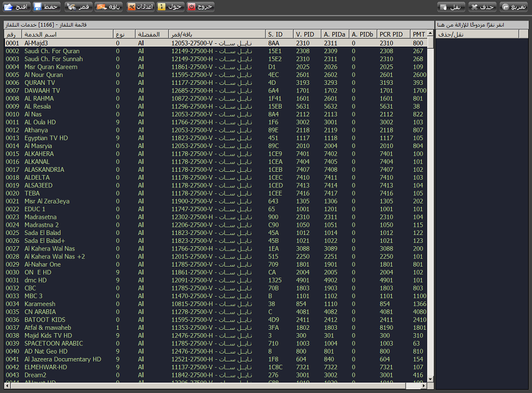Sort by the نوع column header
Image resolution: width=532 pixels, height=393 pixels.
click(124, 34)
